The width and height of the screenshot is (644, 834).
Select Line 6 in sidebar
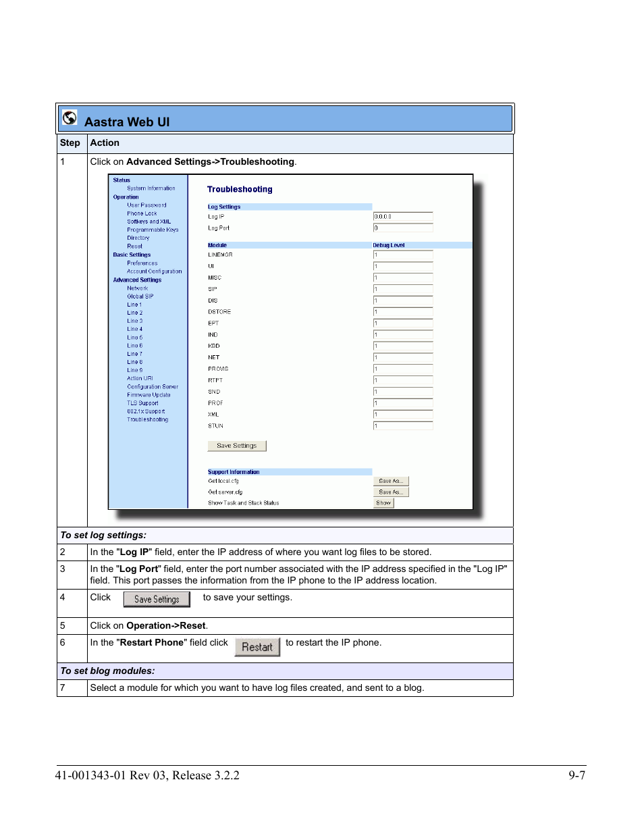[134, 345]
